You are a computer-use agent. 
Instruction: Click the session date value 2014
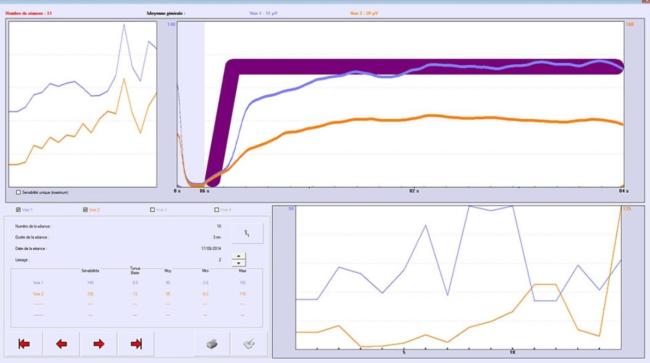[x=211, y=249]
